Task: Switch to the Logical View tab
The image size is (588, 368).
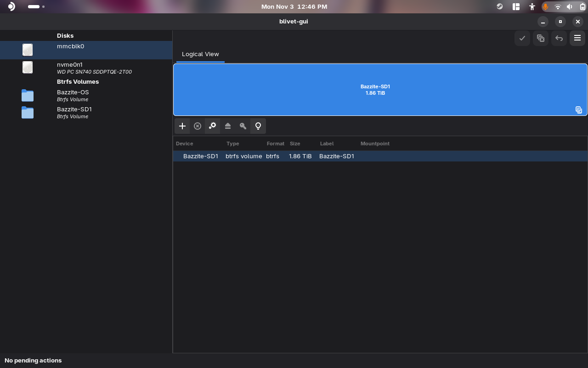Action: click(200, 54)
